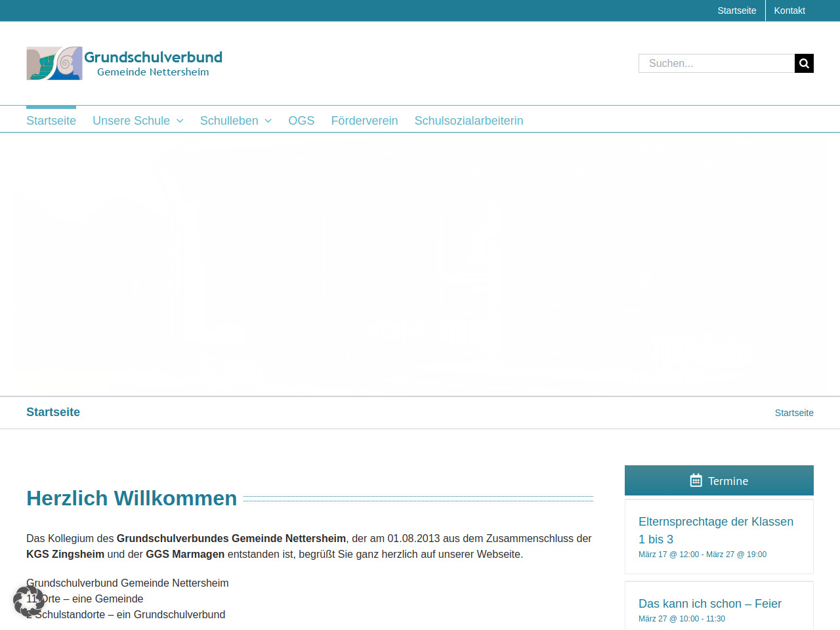Screen dimensions: 840x630
Task: Open the cookie settings badge icon
Action: point(28,601)
